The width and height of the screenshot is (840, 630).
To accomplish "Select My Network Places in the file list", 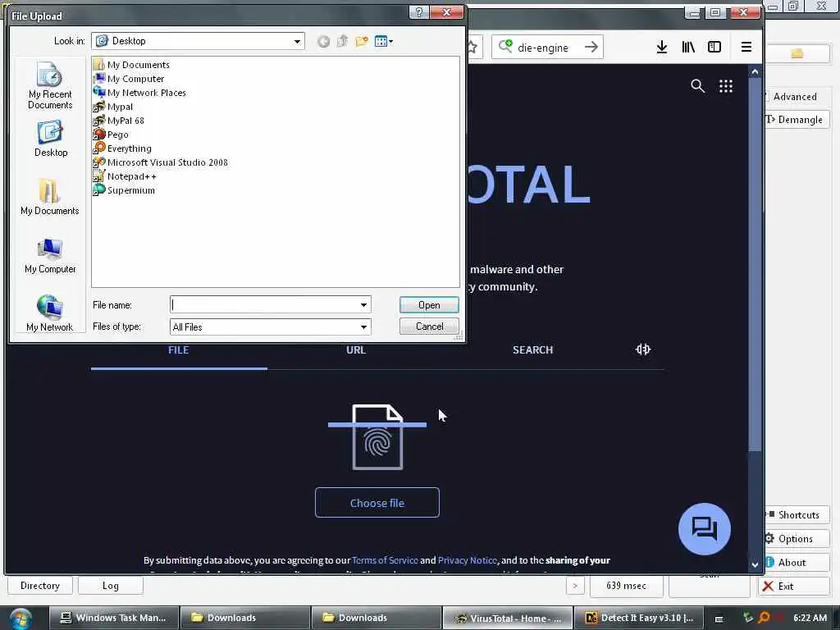I will (139, 93).
